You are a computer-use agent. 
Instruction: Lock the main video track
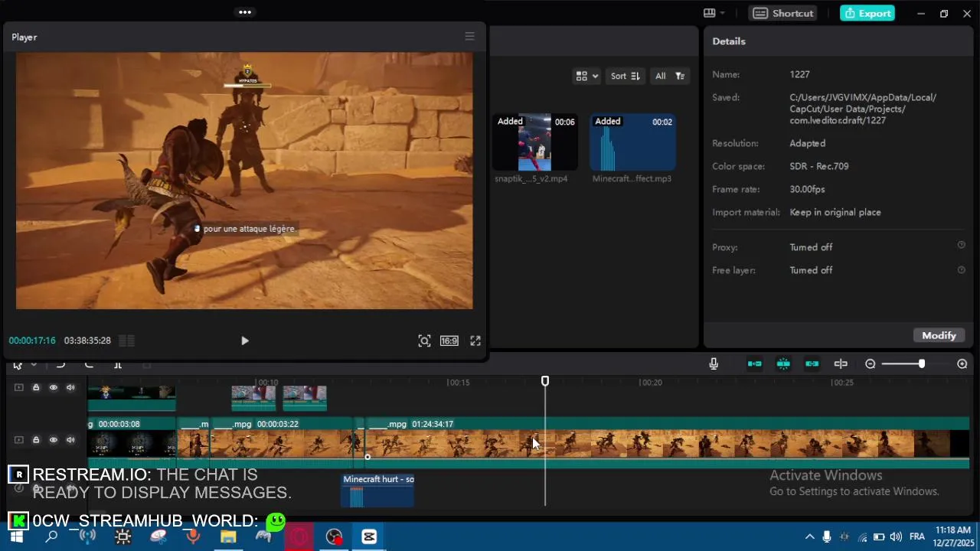[x=36, y=440]
